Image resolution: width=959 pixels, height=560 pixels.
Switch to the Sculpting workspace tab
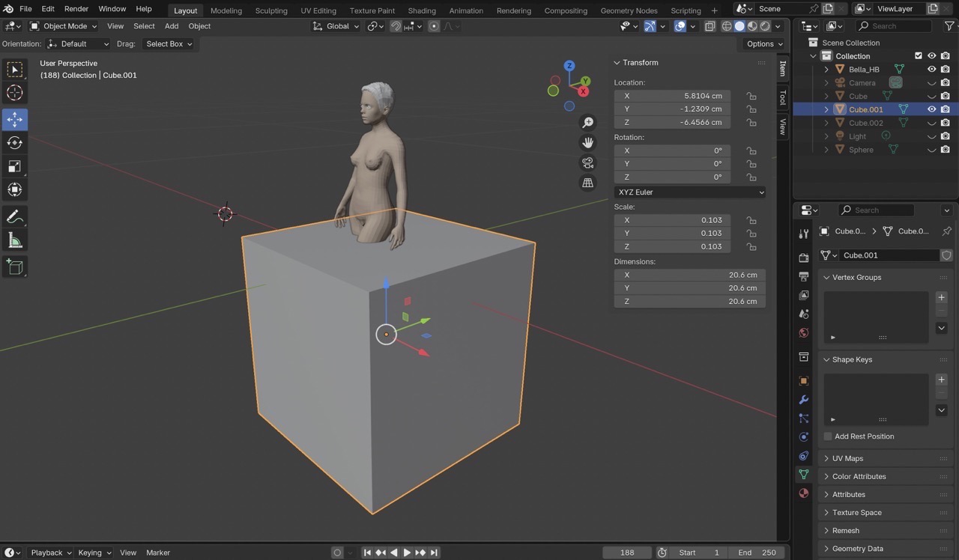(271, 10)
